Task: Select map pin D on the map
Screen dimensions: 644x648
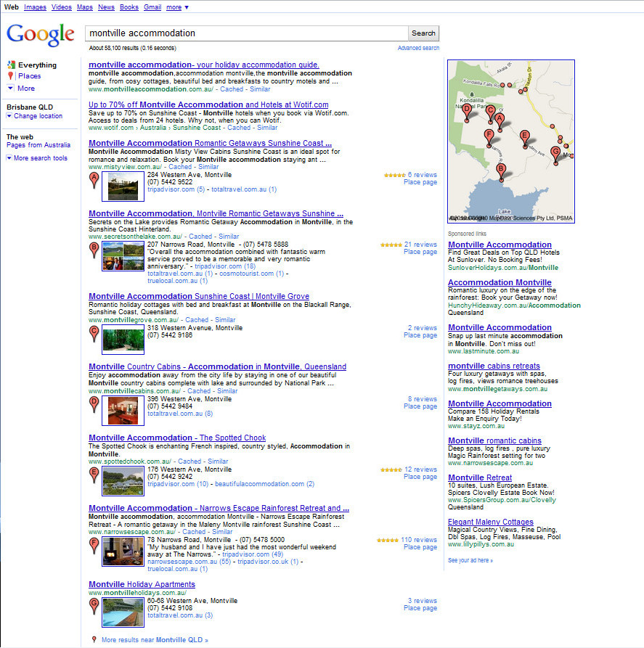Action: (x=467, y=112)
